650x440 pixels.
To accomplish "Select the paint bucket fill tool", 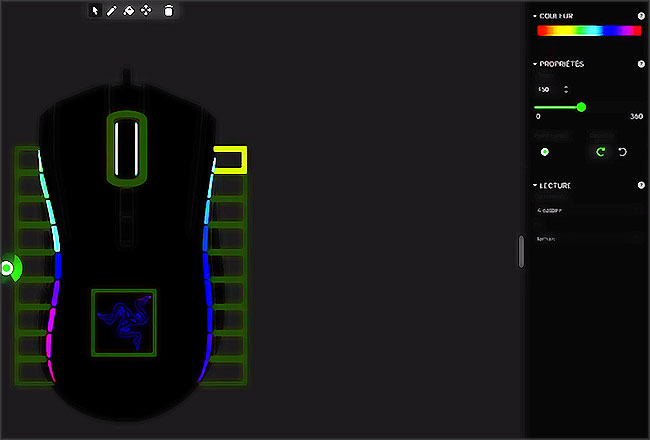I will point(129,10).
